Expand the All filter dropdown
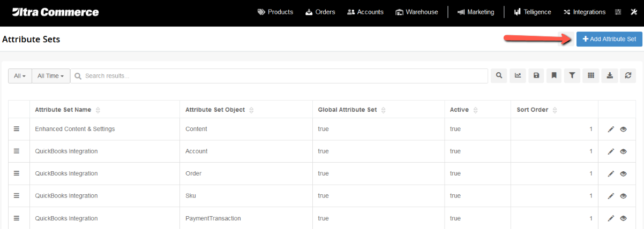Image resolution: width=644 pixels, height=229 pixels. pyautogui.click(x=20, y=76)
